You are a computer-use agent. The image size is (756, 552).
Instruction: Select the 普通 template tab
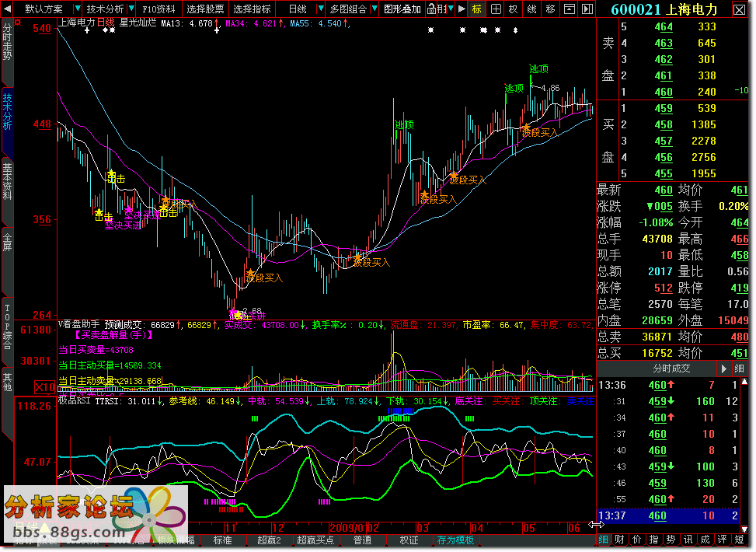pos(362,540)
